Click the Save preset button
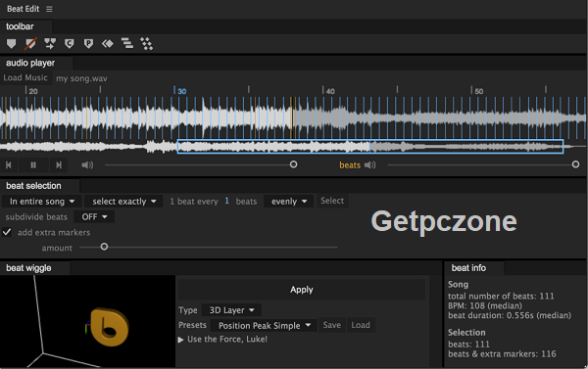This screenshot has width=588, height=369. pos(332,325)
